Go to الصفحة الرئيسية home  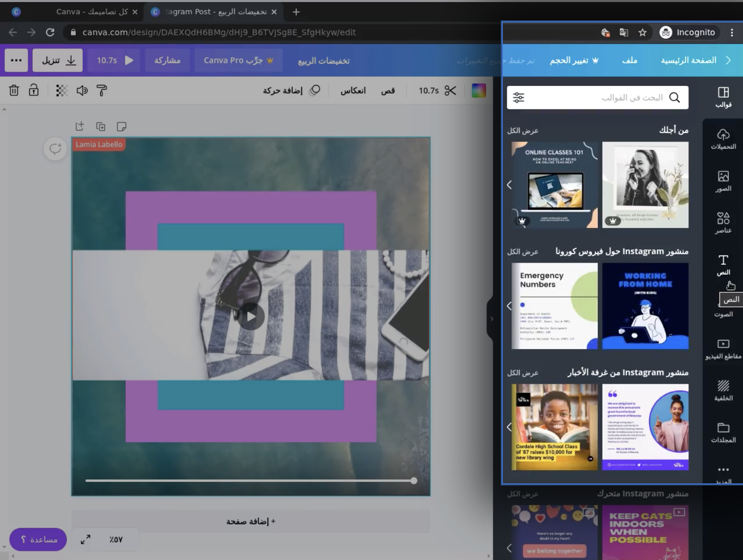688,60
